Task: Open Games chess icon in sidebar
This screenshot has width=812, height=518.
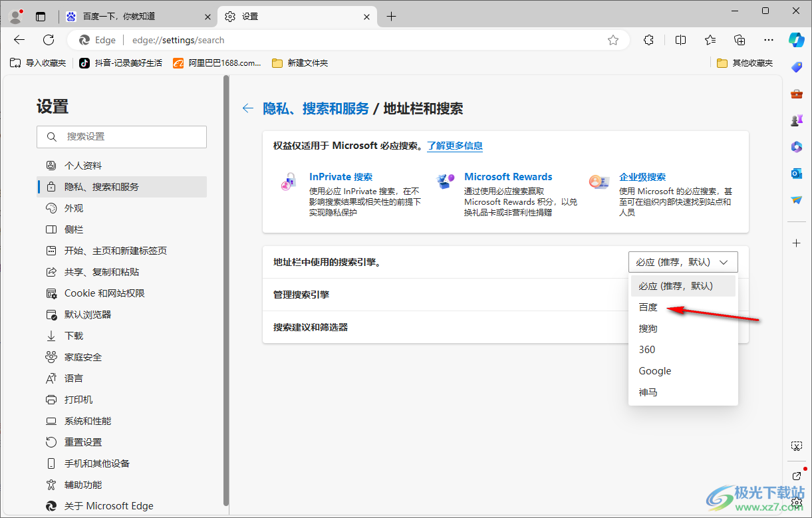Action: click(797, 120)
